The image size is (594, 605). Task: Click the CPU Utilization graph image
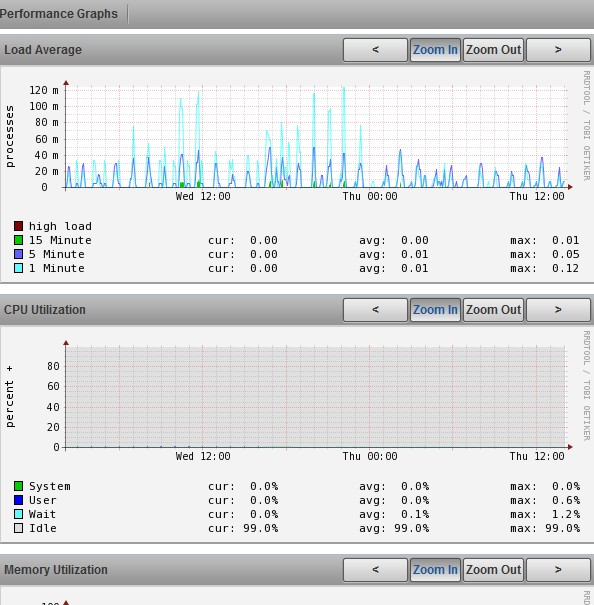click(297, 434)
